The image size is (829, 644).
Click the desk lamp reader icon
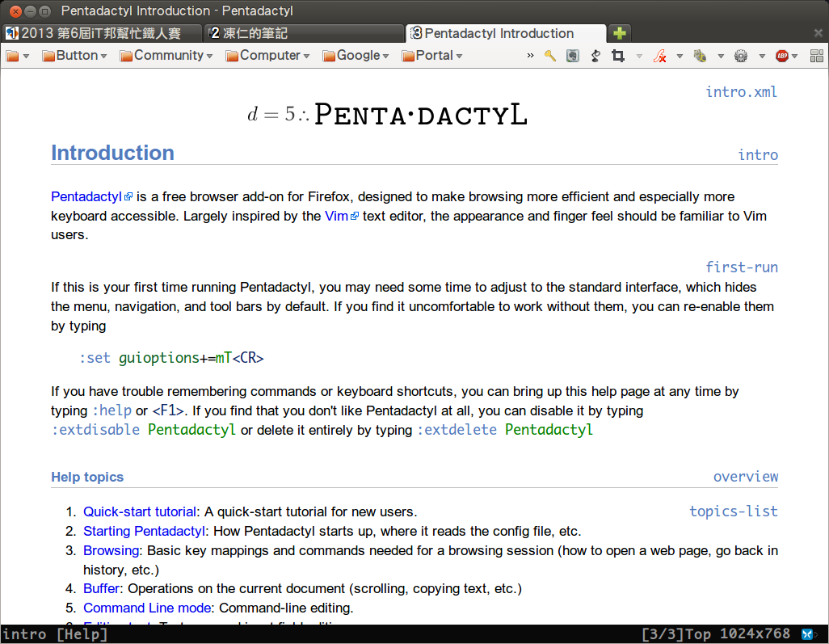pyautogui.click(x=595, y=57)
